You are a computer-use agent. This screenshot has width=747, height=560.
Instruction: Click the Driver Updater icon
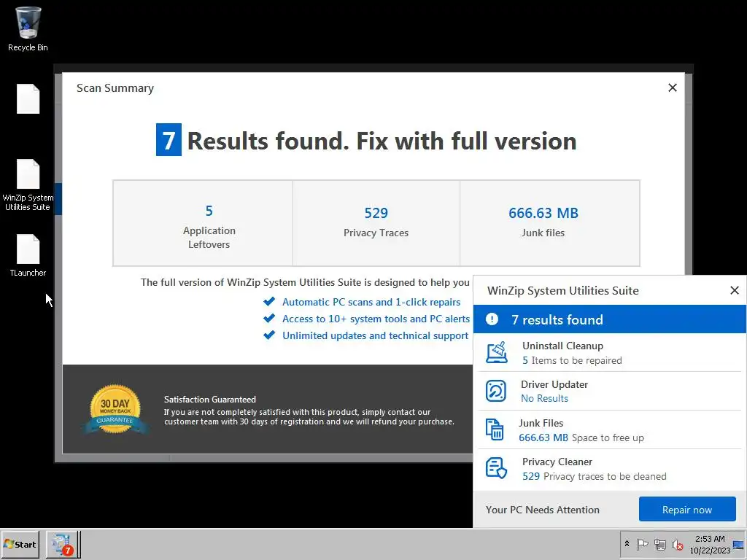pos(496,391)
